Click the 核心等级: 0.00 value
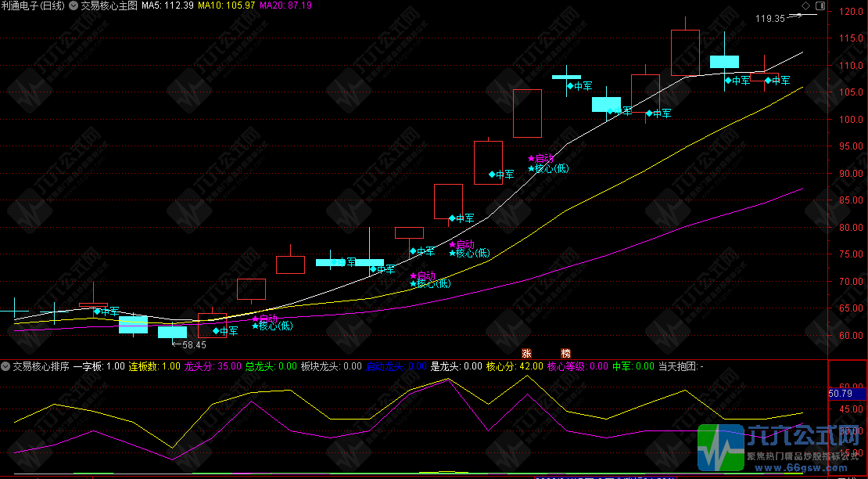Image resolution: width=868 pixels, height=479 pixels. pyautogui.click(x=577, y=366)
